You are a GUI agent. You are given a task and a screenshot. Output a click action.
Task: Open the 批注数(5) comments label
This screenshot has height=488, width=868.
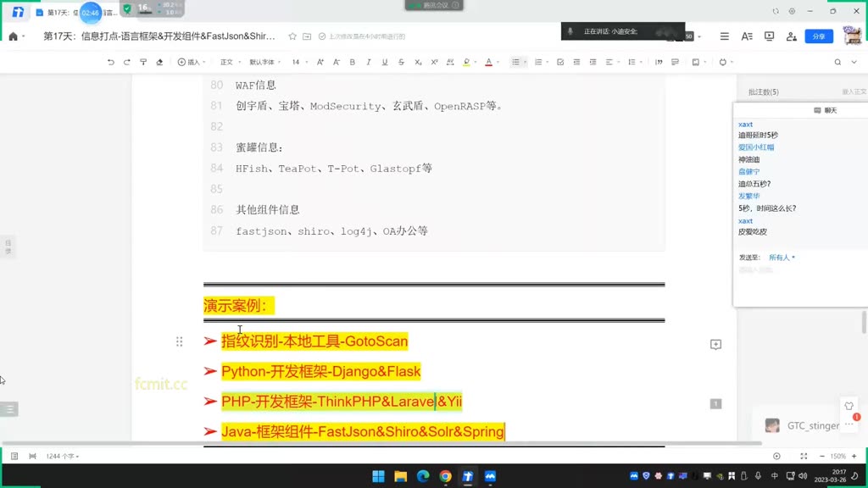point(764,91)
